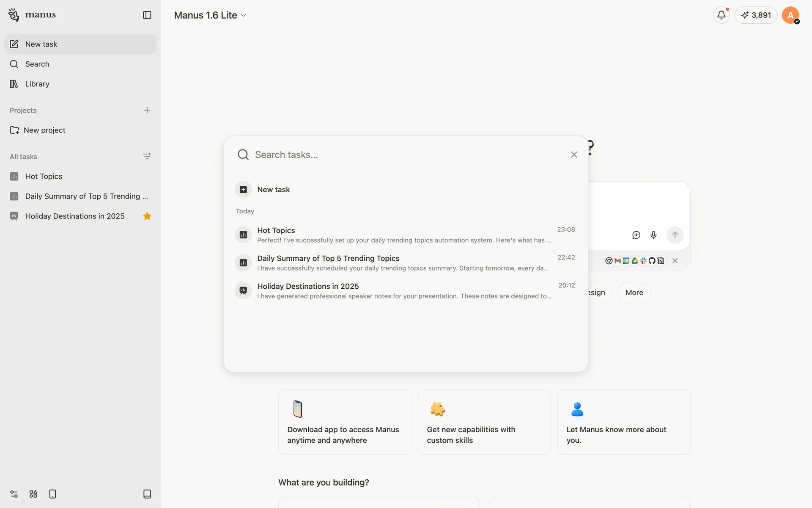Select Search in the sidebar menu

pos(37,64)
